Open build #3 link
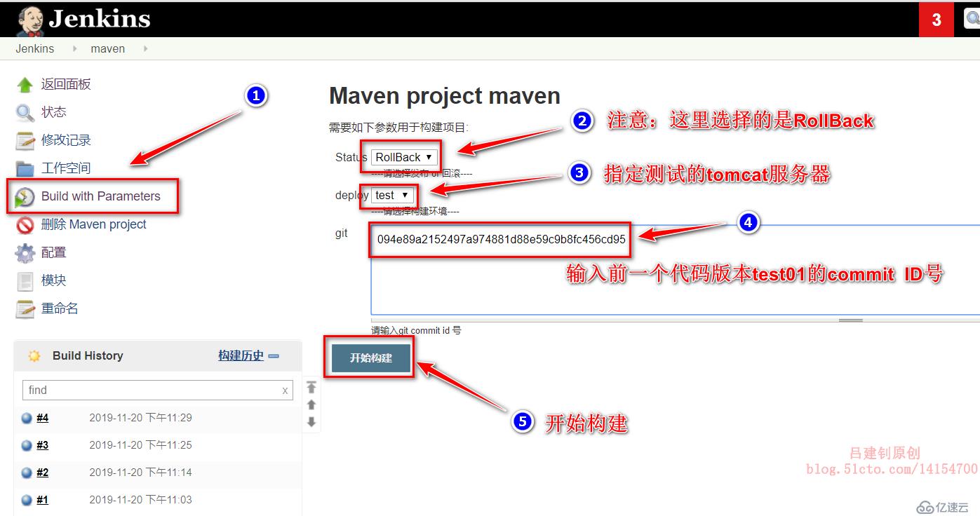This screenshot has width=980, height=516. (x=42, y=445)
